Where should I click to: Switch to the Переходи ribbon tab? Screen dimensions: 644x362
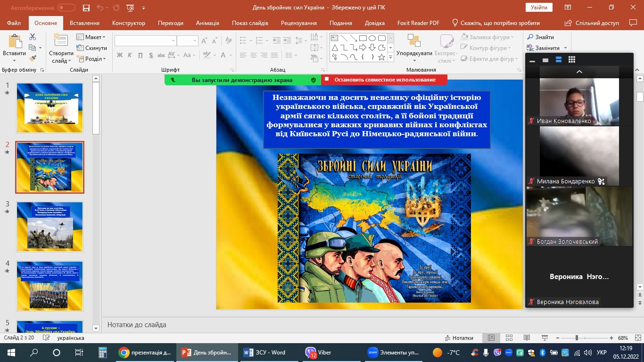[171, 23]
